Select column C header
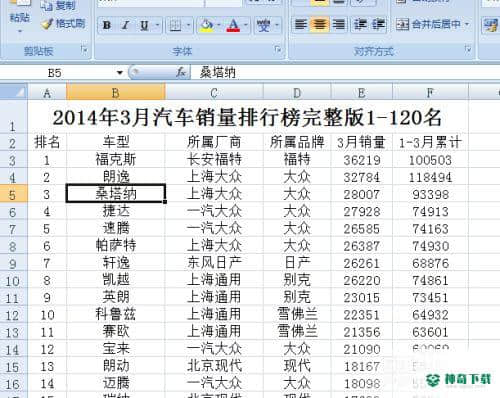 (214, 92)
